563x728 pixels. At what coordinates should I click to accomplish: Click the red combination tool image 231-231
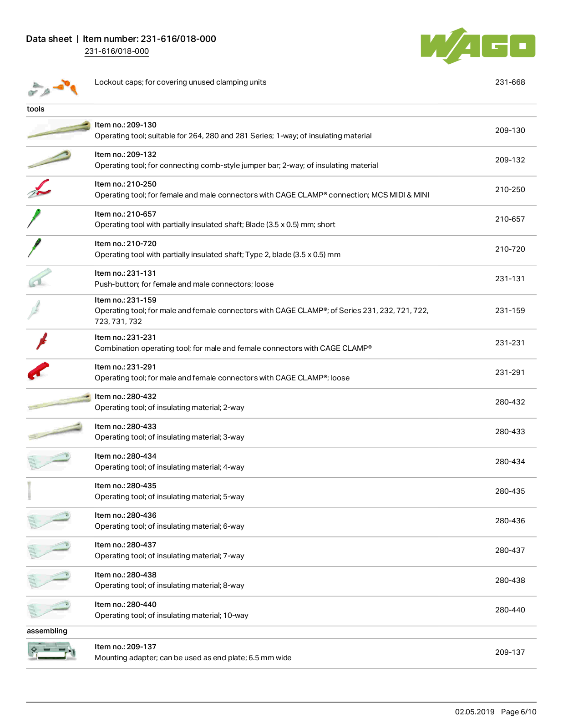point(42,341)
